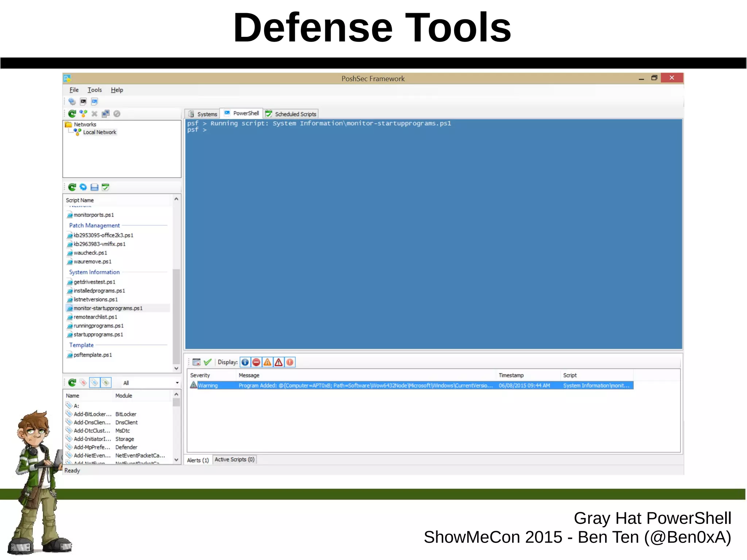Switch to the Systems tab

(x=202, y=114)
